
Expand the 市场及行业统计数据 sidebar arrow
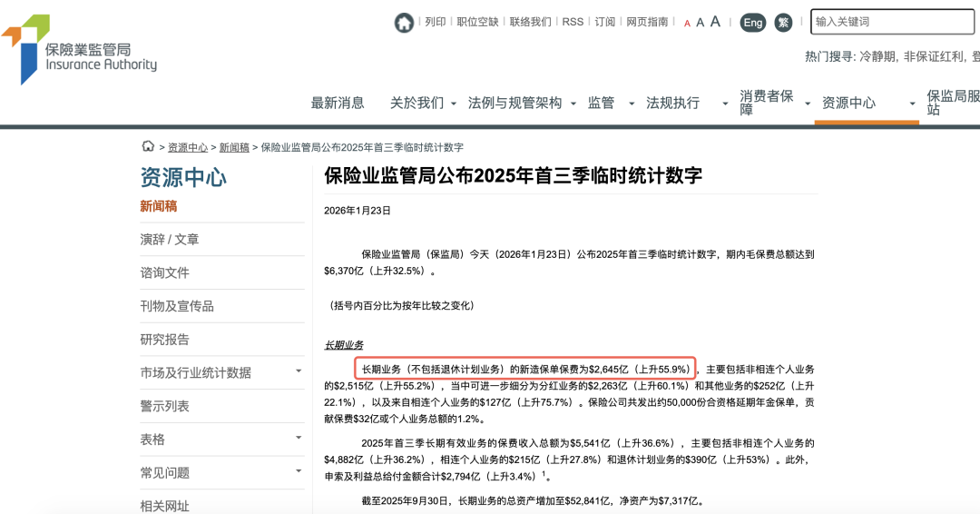(299, 371)
